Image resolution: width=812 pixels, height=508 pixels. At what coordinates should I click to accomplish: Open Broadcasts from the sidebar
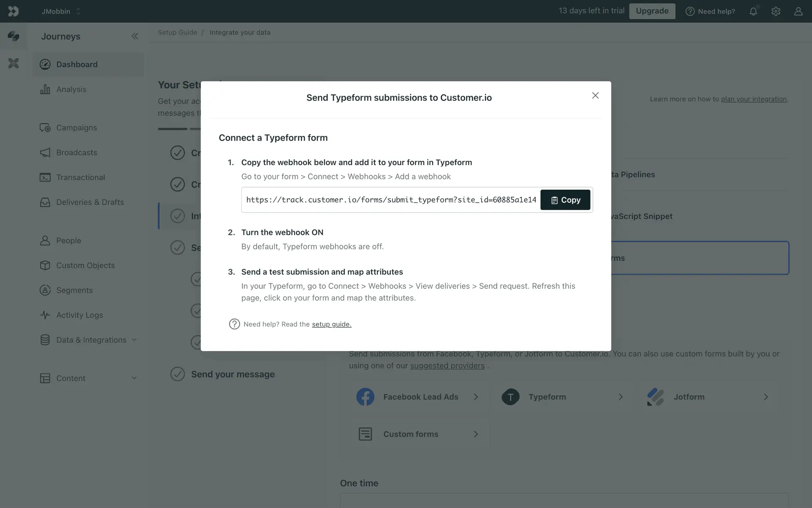pos(77,152)
